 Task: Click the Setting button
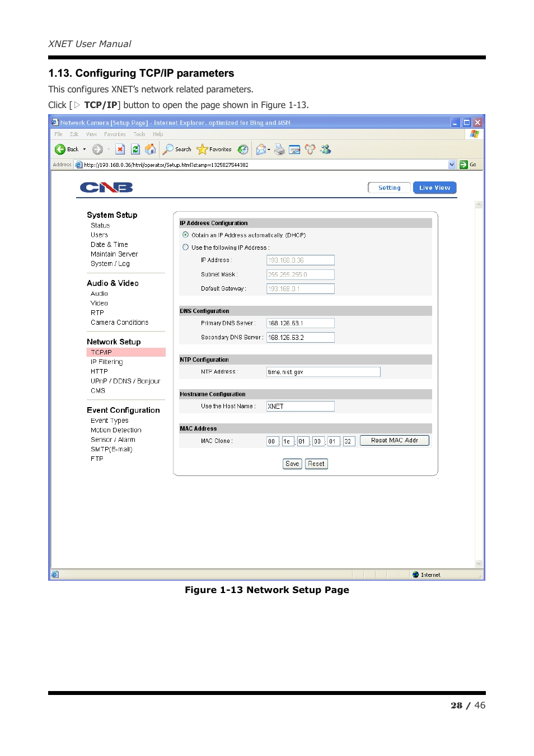pos(389,188)
